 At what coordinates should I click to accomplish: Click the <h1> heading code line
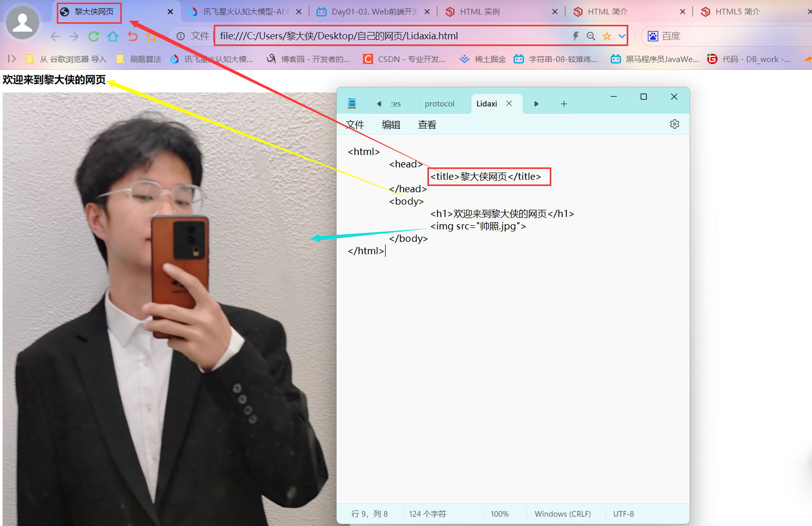point(502,214)
